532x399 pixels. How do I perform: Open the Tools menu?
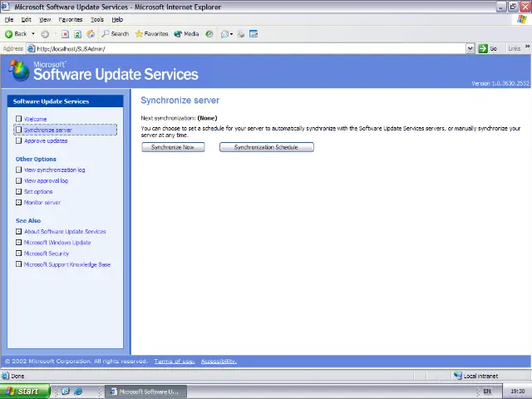(97, 20)
